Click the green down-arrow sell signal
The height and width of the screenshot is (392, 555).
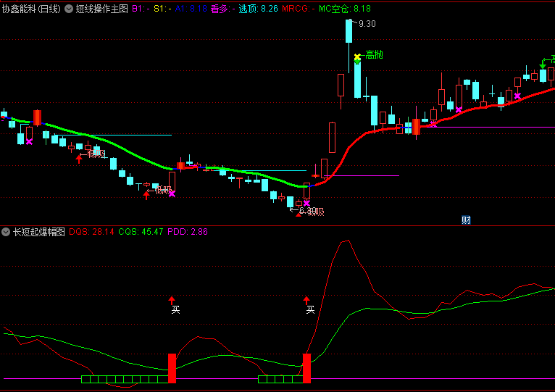[x=543, y=64]
